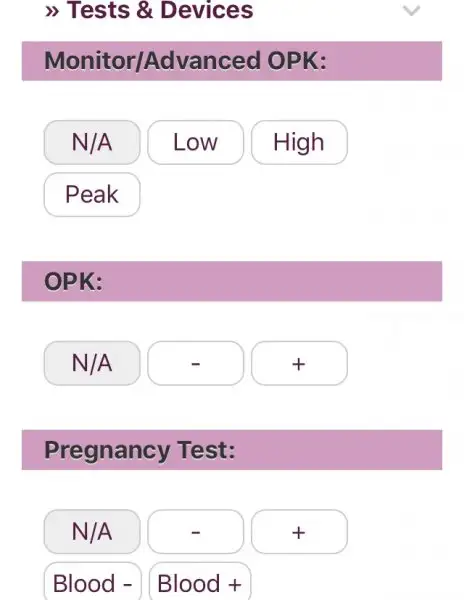Click the OPK section header bar

pos(232,281)
